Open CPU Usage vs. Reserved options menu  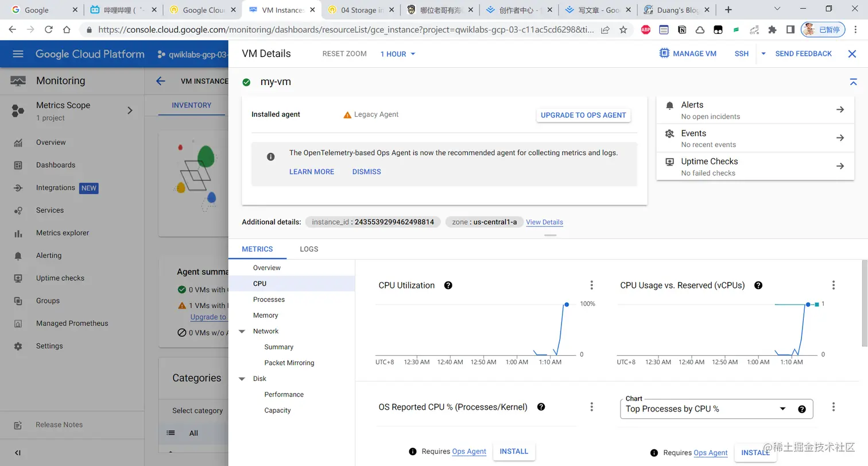click(834, 285)
